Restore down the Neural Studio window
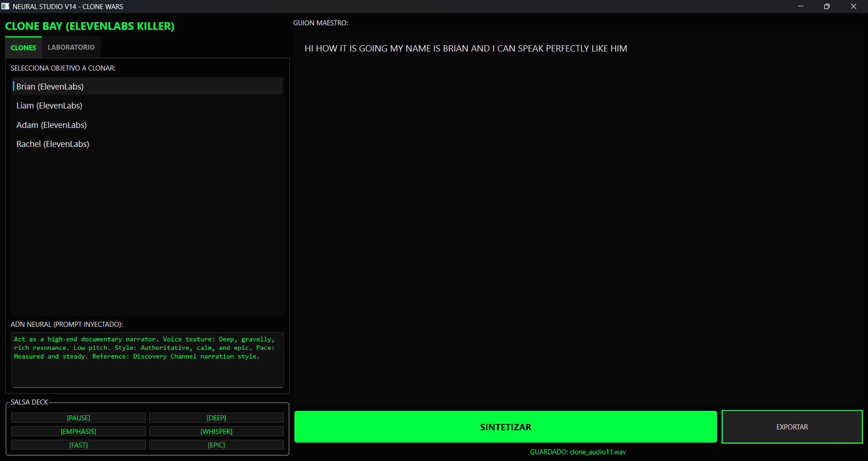This screenshot has height=461, width=868. (x=827, y=6)
